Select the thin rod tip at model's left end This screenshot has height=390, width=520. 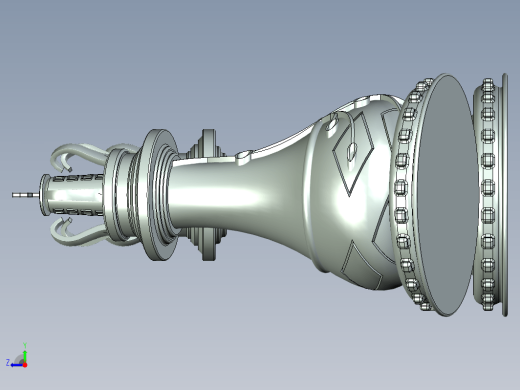[25, 195]
